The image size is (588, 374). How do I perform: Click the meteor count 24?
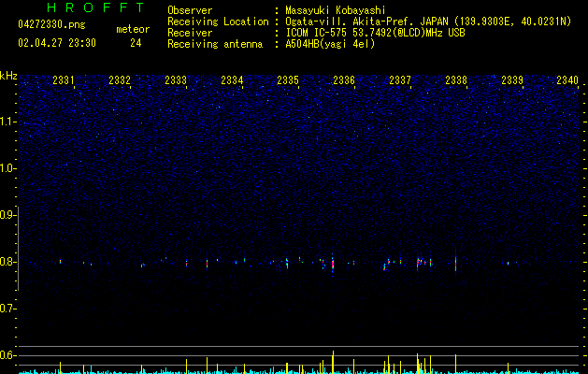(136, 43)
